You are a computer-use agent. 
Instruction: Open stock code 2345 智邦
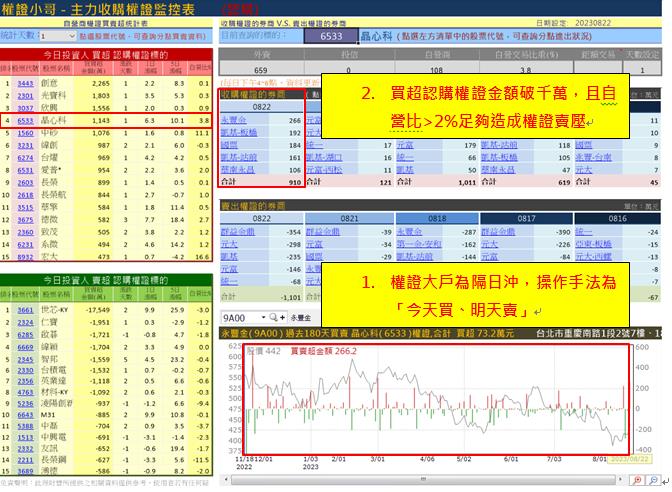[x=25, y=359]
